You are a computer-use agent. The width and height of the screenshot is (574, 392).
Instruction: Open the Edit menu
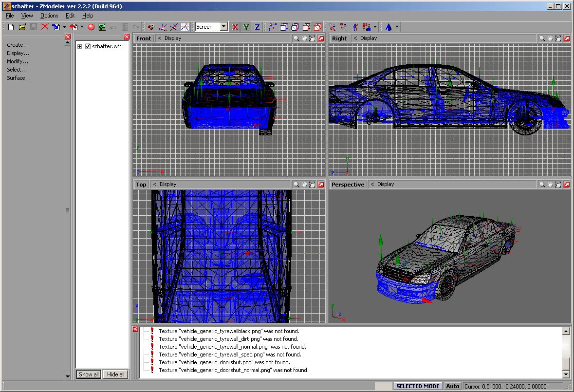pos(70,16)
